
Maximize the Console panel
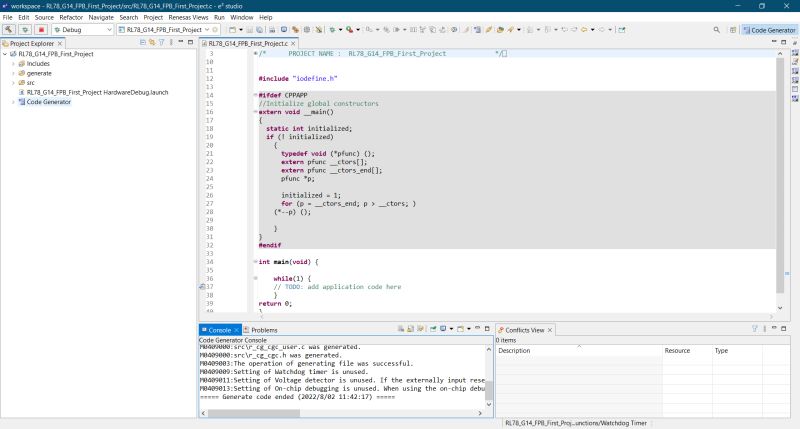[x=487, y=329]
